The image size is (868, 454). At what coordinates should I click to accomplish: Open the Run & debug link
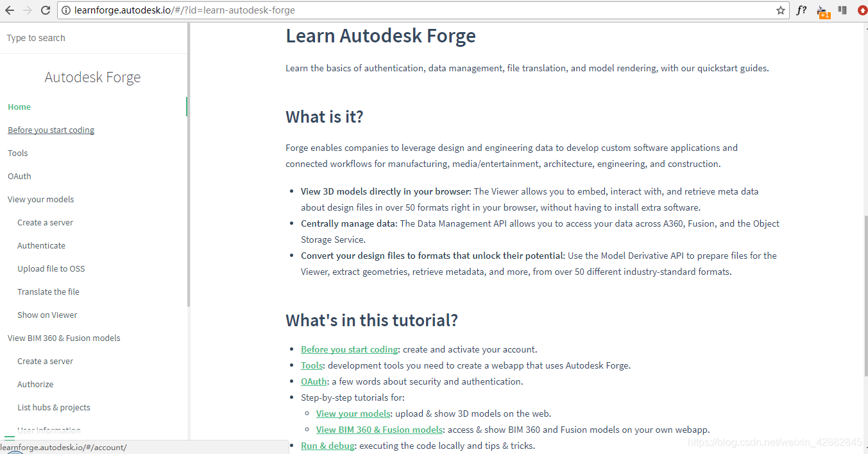pyautogui.click(x=327, y=446)
